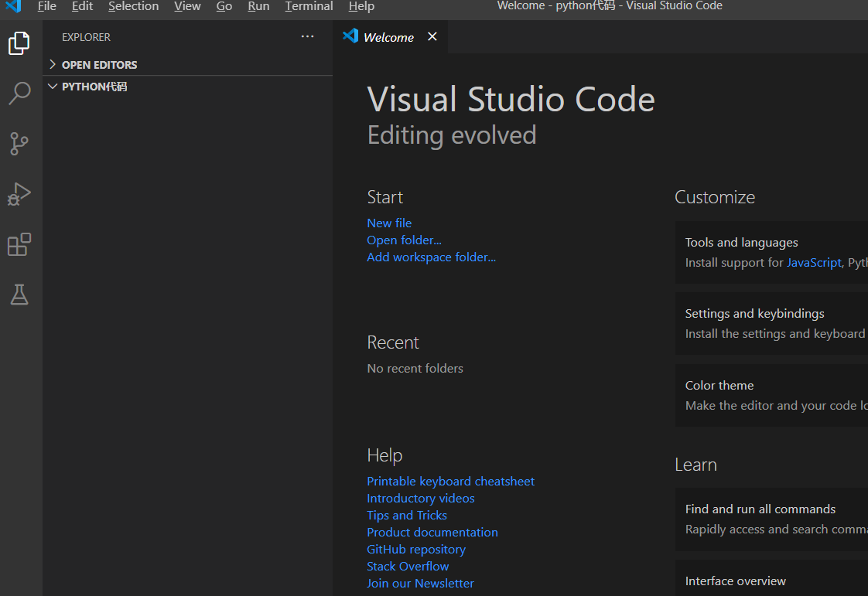Open the Testing flask icon
The image size is (868, 596).
19,295
